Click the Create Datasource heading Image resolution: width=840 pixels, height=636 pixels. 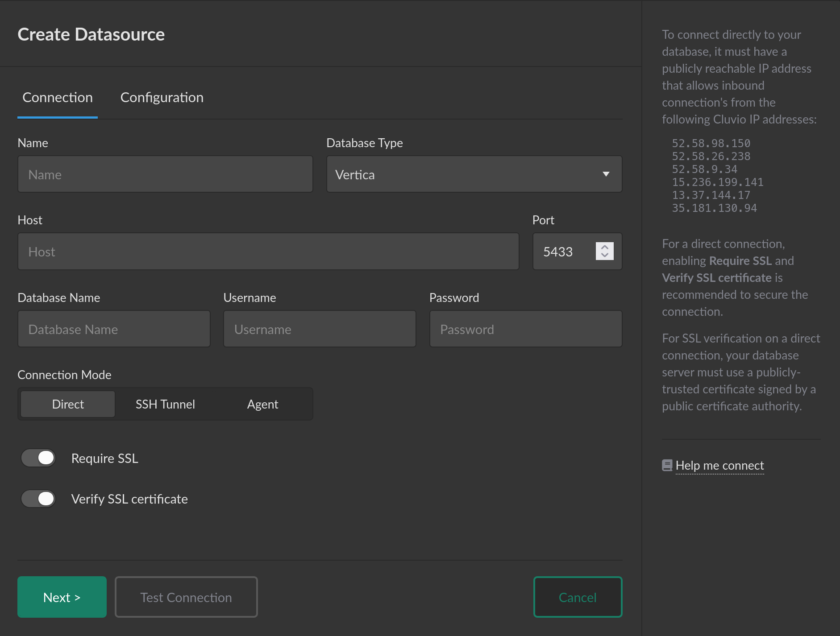coord(91,34)
